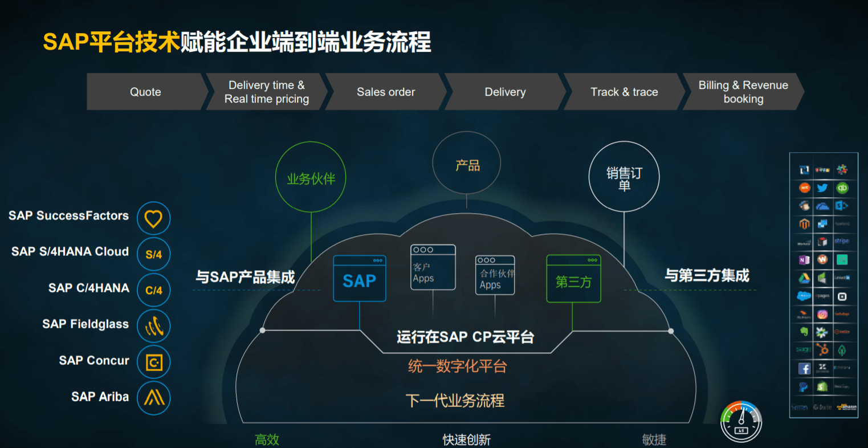
Task: Click the Twitter bird logo
Action: [x=822, y=188]
